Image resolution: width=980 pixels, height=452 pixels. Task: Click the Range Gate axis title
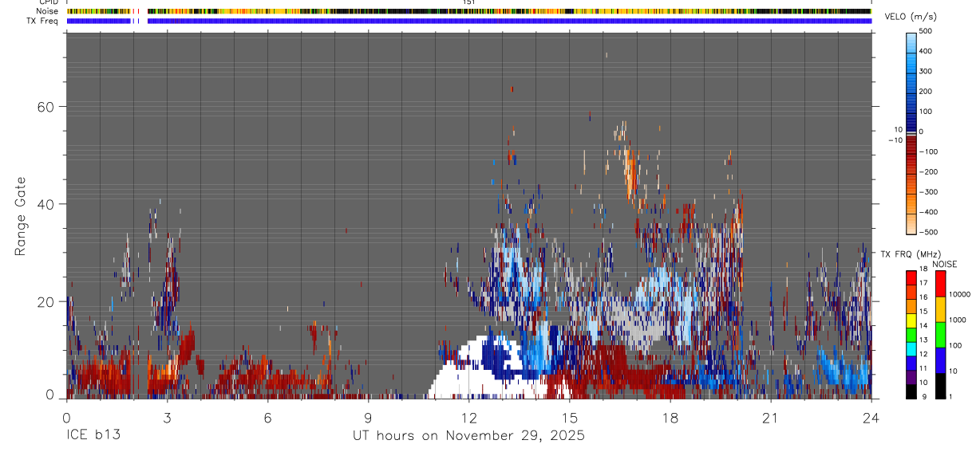click(22, 216)
